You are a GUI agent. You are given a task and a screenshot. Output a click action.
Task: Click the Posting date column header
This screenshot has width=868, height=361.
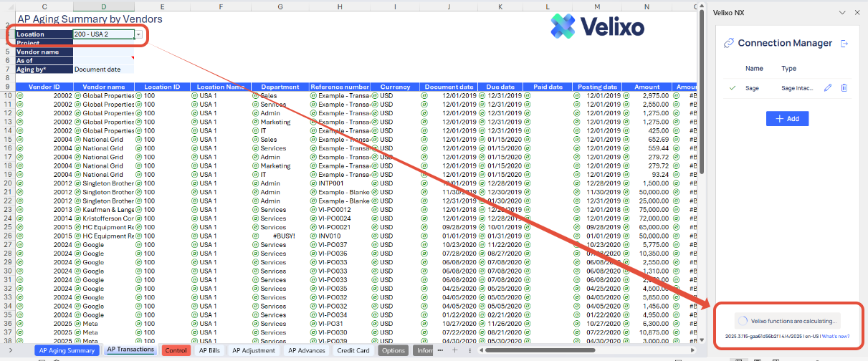click(x=596, y=87)
